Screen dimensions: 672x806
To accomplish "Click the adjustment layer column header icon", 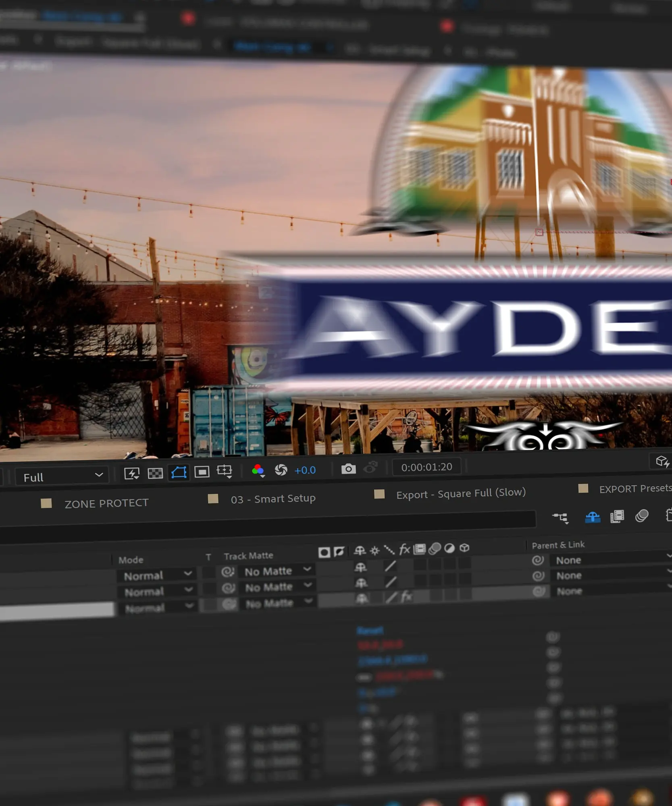I will [x=449, y=548].
